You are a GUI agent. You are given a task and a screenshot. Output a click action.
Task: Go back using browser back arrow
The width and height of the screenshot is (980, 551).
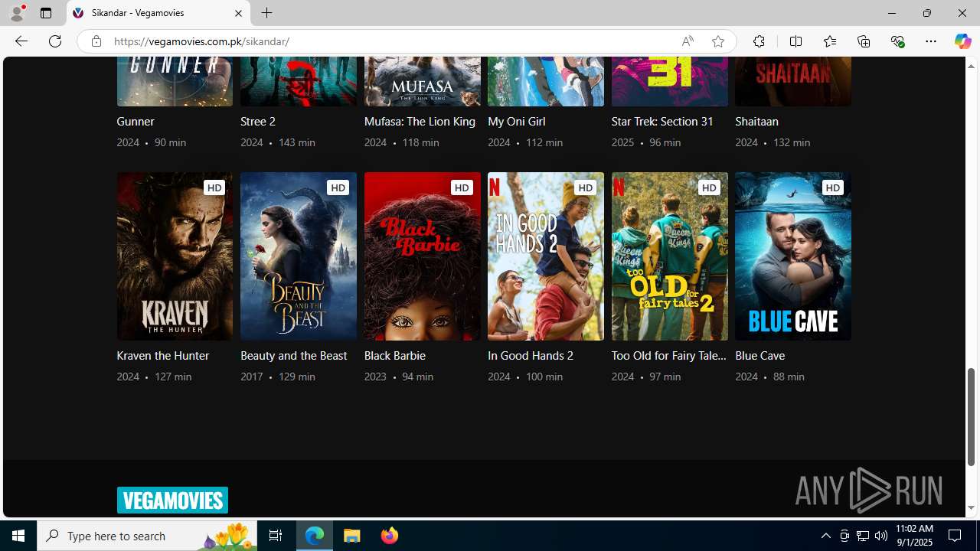pyautogui.click(x=21, y=41)
